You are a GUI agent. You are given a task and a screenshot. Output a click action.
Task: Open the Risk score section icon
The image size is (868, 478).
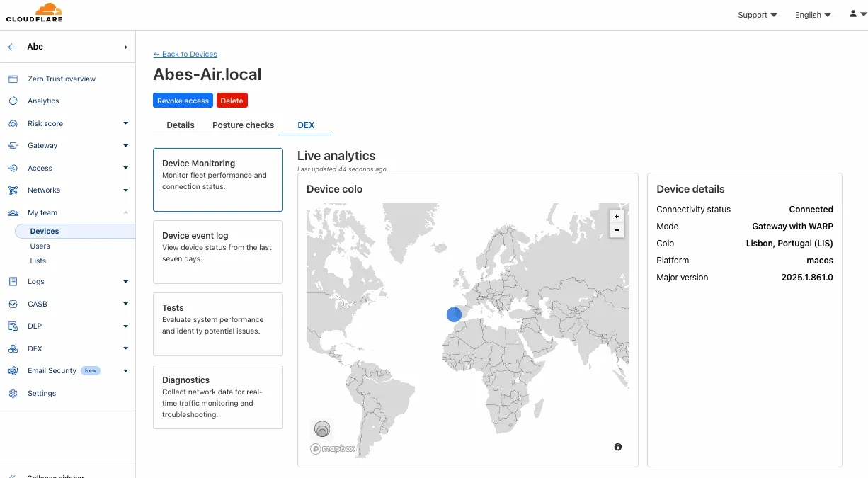click(x=13, y=123)
